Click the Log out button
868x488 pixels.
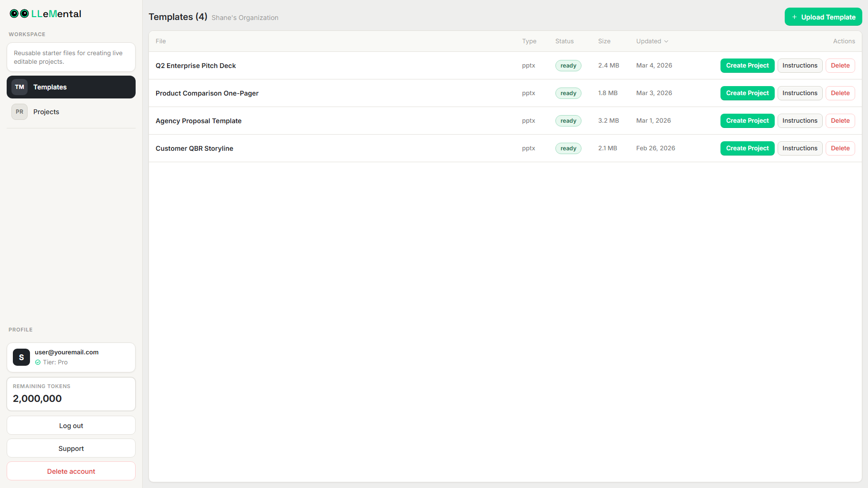71,425
